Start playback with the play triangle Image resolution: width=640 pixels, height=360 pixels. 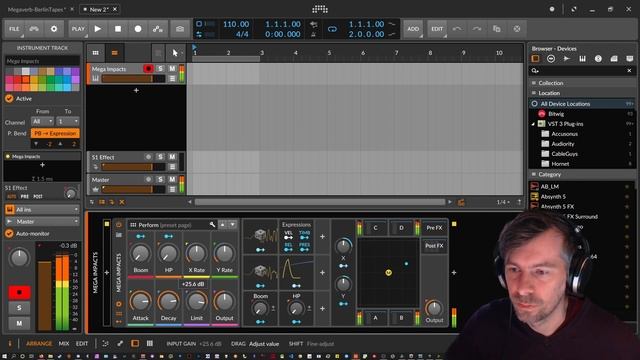click(x=98, y=29)
